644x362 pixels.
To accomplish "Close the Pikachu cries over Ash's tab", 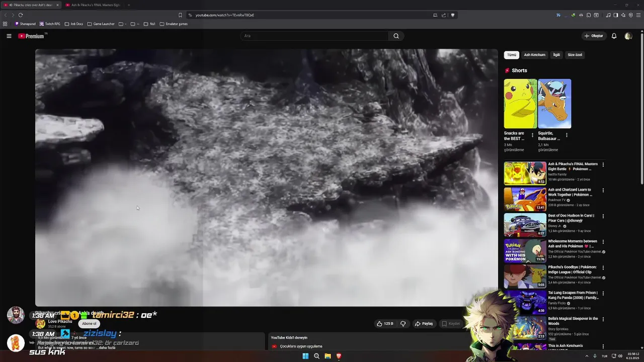I will pos(57,5).
